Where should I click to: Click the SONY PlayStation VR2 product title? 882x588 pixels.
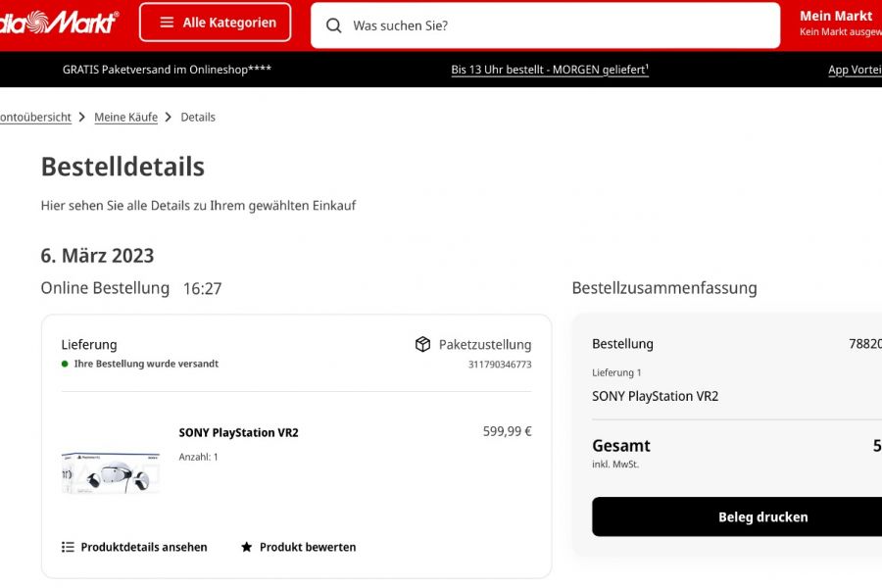click(x=238, y=433)
